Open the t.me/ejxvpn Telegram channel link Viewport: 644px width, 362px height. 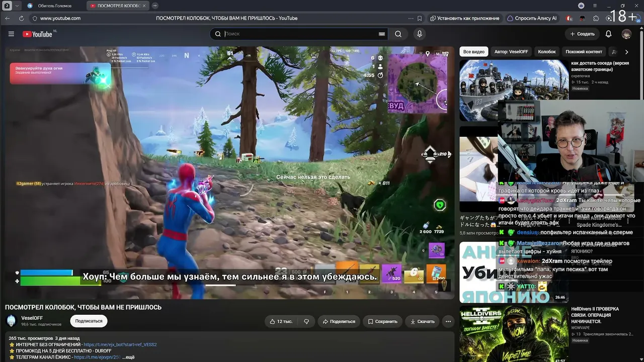click(97, 357)
